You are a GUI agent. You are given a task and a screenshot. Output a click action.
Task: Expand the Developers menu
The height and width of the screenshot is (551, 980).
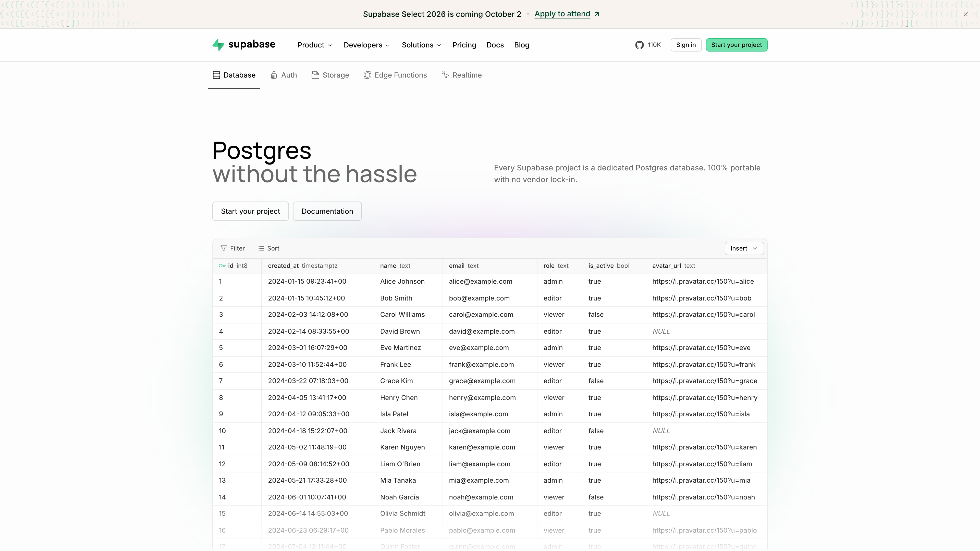[x=367, y=45]
